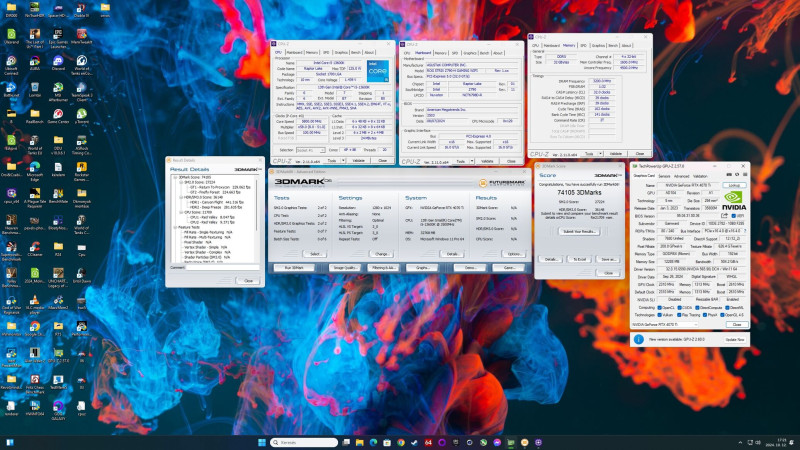Collapse the SM2.0 Score tree node
The height and width of the screenshot is (450, 800).
click(x=181, y=182)
